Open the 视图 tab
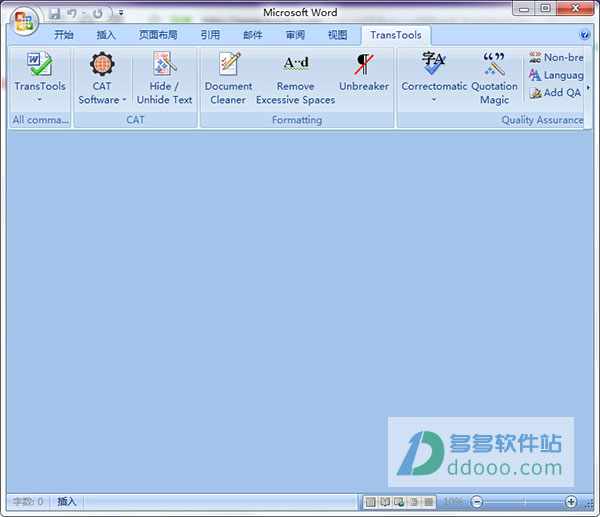This screenshot has width=600, height=517. 338,35
